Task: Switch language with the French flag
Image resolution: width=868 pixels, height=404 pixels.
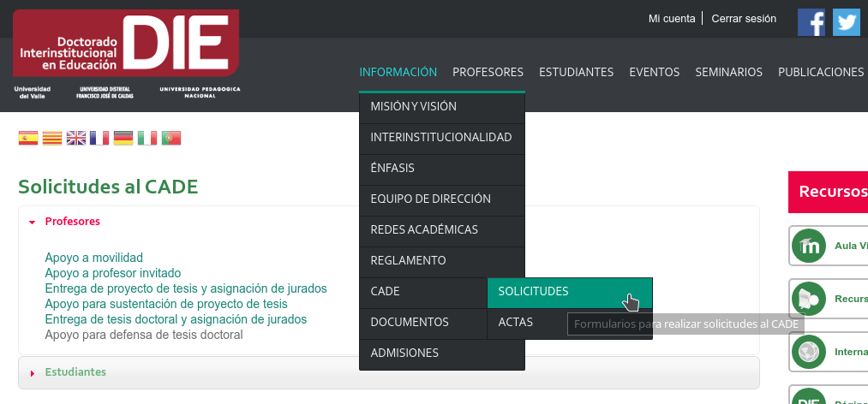Action: (x=99, y=138)
